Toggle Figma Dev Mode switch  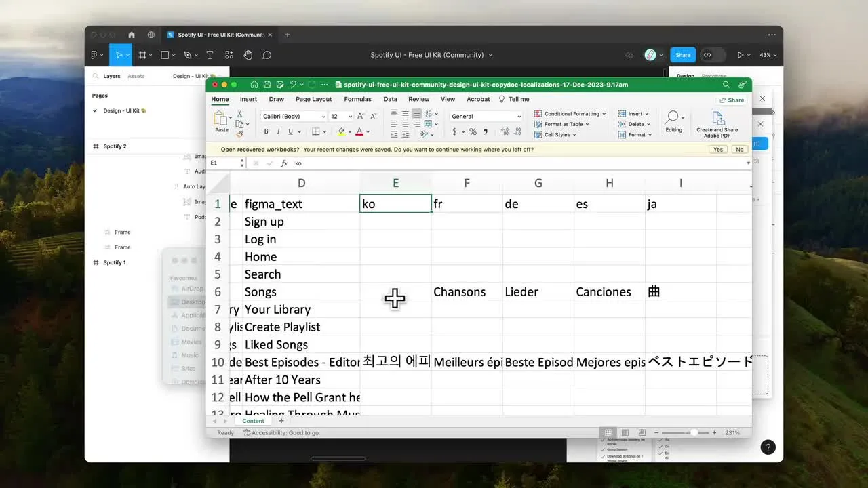tap(713, 55)
